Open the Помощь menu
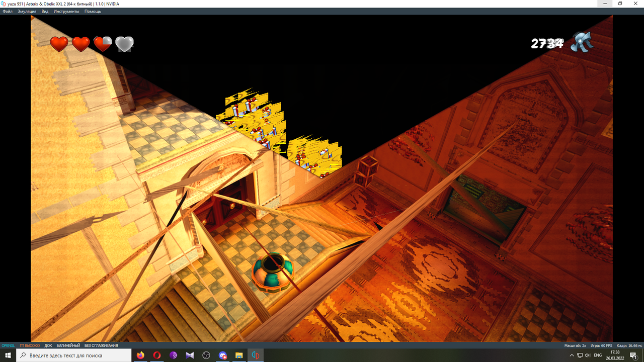This screenshot has height=362, width=644. tap(93, 11)
